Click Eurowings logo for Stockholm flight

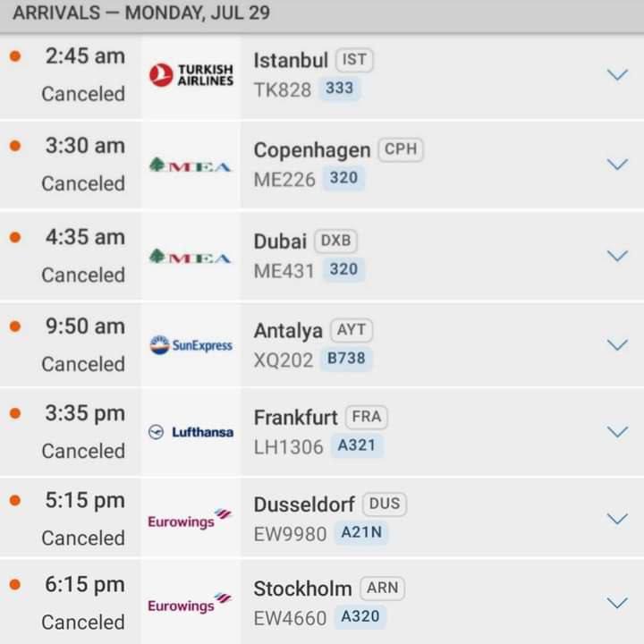coord(190,603)
